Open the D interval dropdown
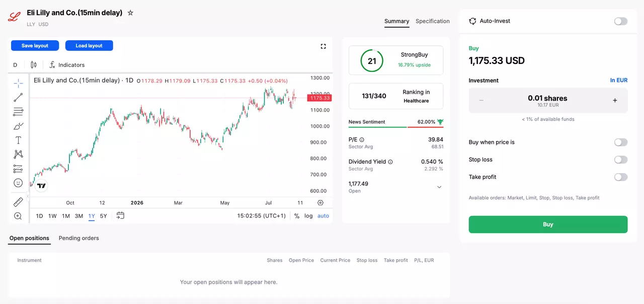This screenshot has width=644, height=304. click(15, 65)
